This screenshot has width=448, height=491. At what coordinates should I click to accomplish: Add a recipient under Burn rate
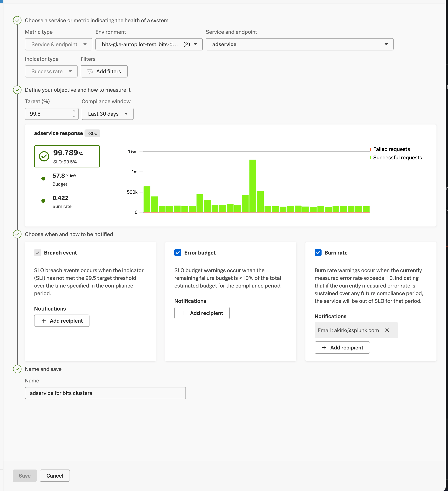tap(342, 348)
